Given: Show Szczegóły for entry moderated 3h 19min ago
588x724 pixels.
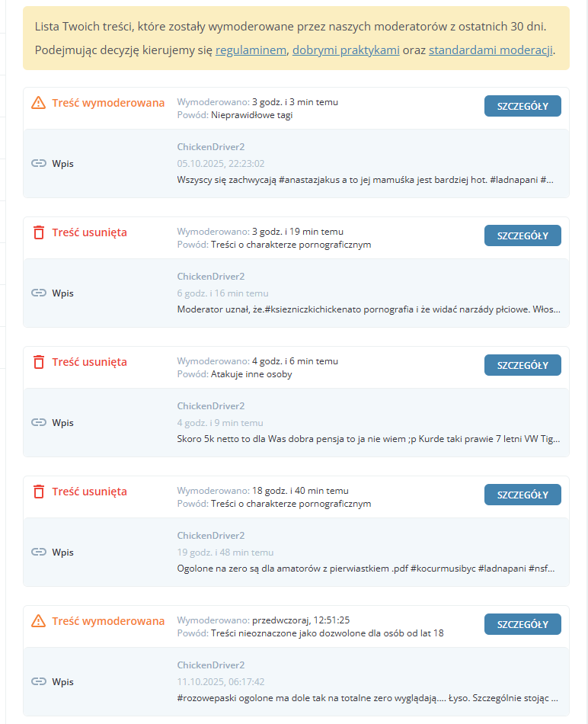Looking at the screenshot, I should point(522,235).
